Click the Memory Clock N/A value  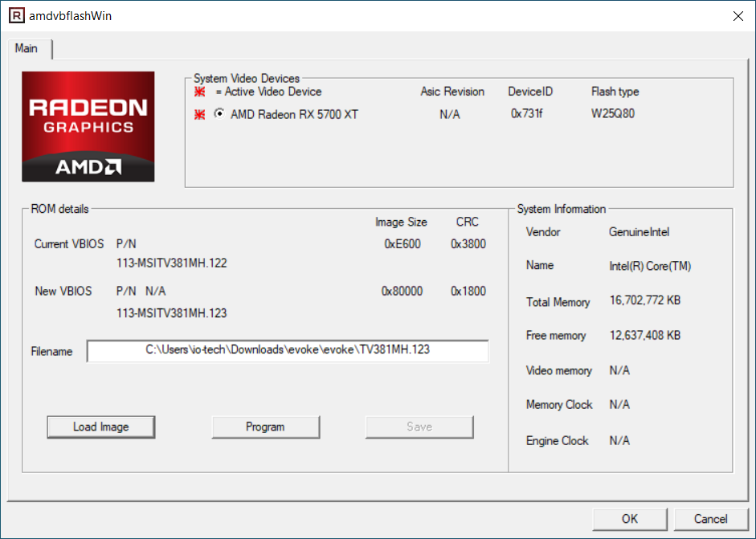[x=619, y=405]
